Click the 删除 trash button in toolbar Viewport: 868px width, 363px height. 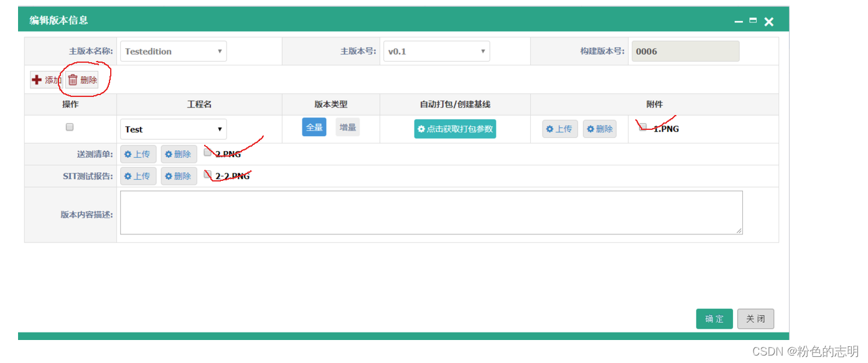pos(82,80)
